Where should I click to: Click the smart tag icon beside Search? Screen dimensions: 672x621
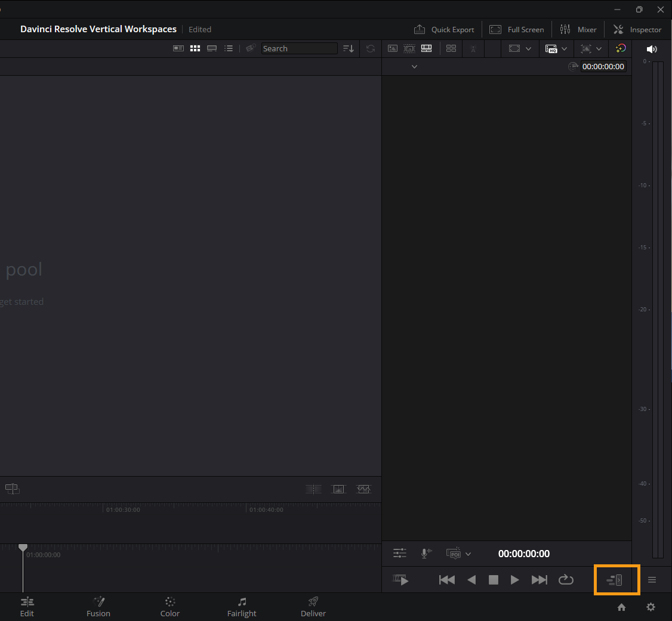click(x=251, y=48)
